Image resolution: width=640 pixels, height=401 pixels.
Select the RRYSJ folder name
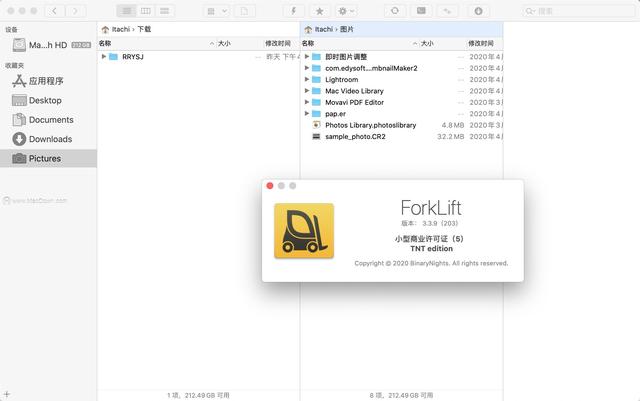pos(133,57)
